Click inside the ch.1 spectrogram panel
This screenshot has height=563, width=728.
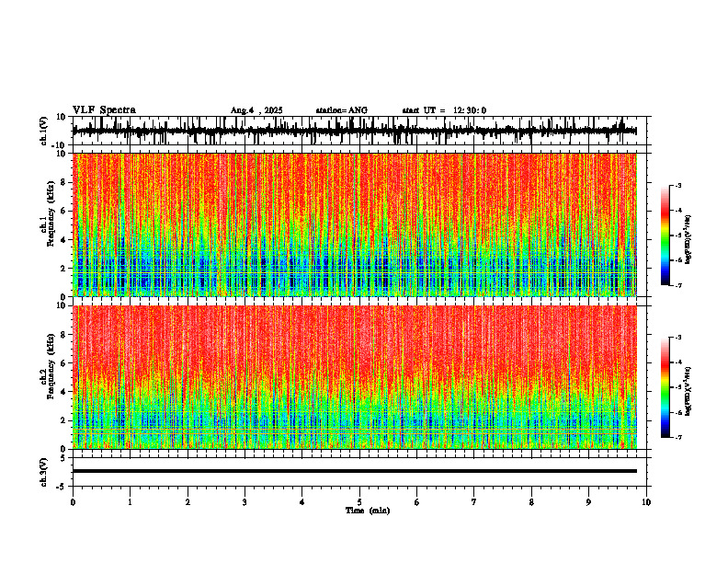pyautogui.click(x=354, y=224)
